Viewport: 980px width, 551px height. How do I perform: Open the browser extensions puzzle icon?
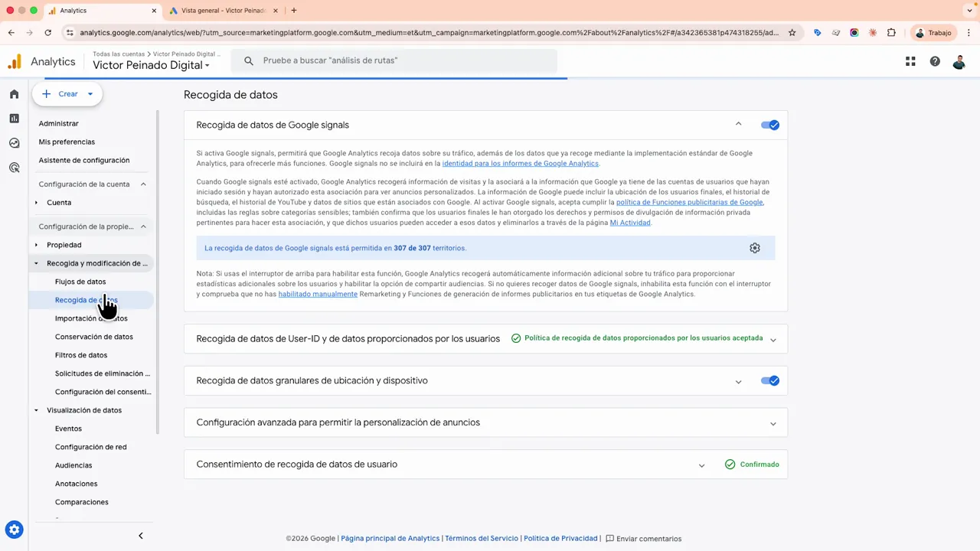pos(891,33)
